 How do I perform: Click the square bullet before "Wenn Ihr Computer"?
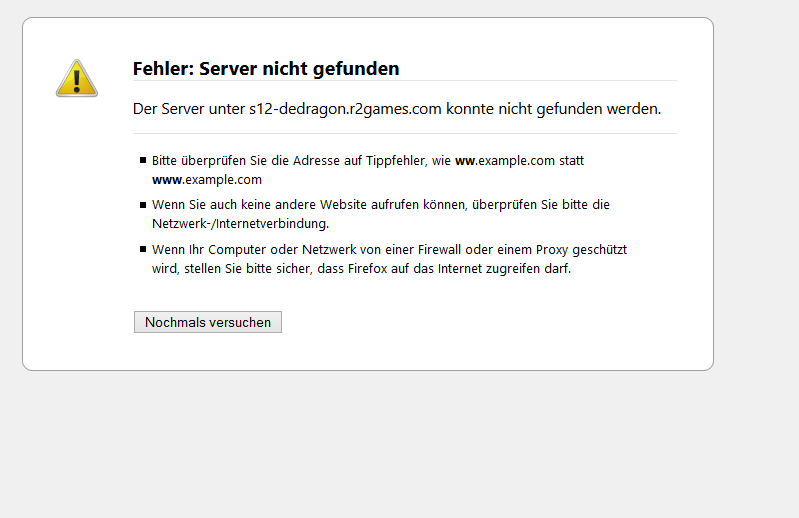(143, 249)
